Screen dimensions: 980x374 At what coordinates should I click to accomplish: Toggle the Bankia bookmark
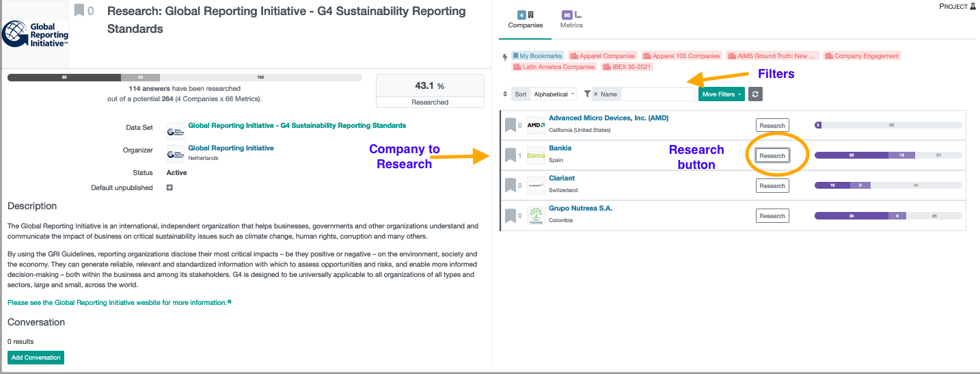pyautogui.click(x=510, y=155)
